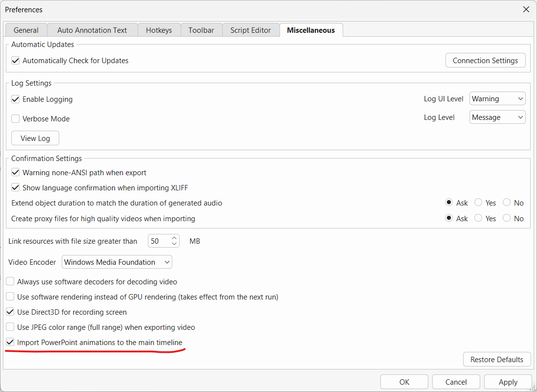537x392 pixels.
Task: Switch to the General tab
Action: pos(26,30)
